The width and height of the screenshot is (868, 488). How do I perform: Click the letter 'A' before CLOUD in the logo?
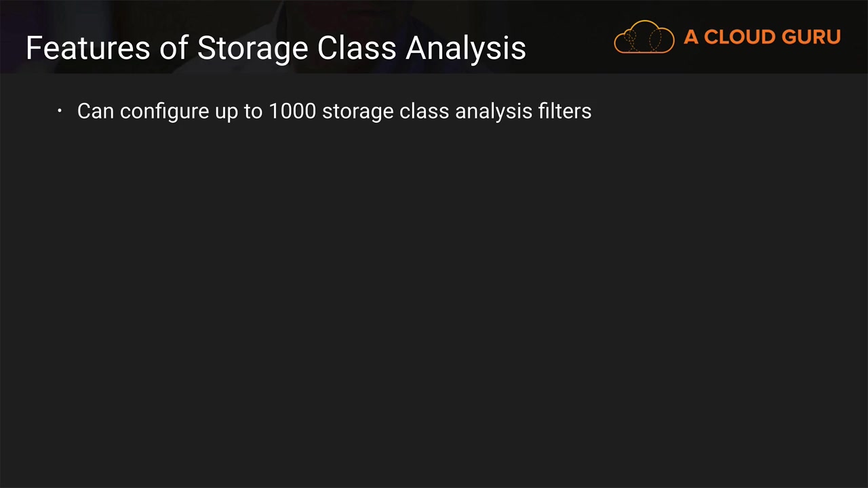[x=690, y=37]
